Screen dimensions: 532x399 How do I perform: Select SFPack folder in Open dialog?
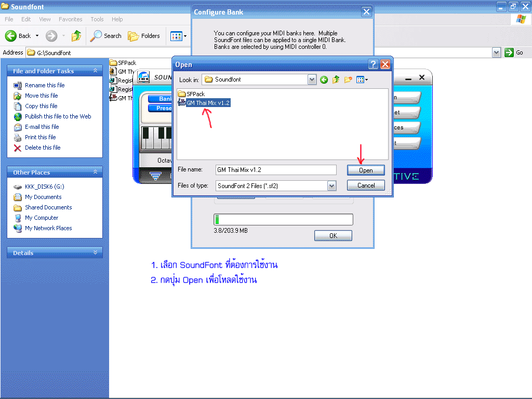click(192, 94)
